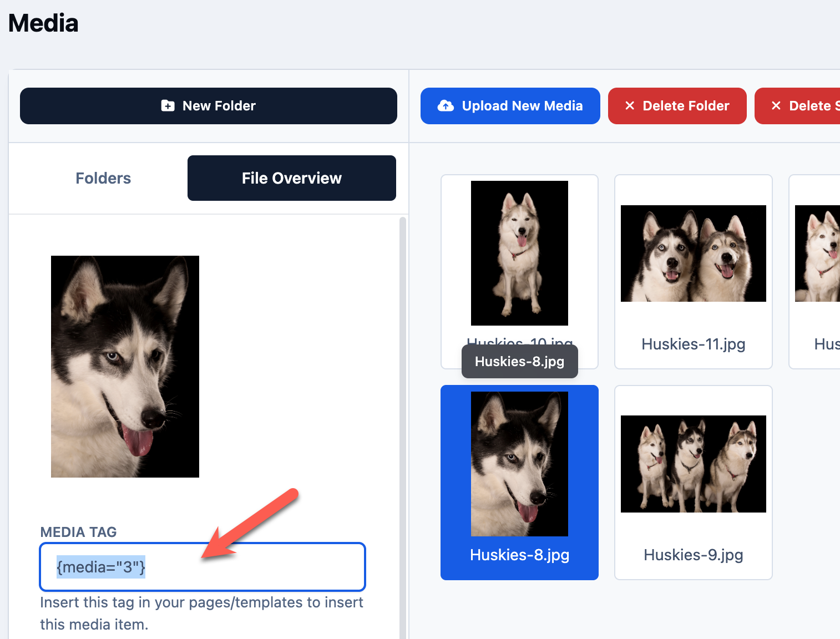Click the Delete Folder button
840x639 pixels.
coord(677,106)
